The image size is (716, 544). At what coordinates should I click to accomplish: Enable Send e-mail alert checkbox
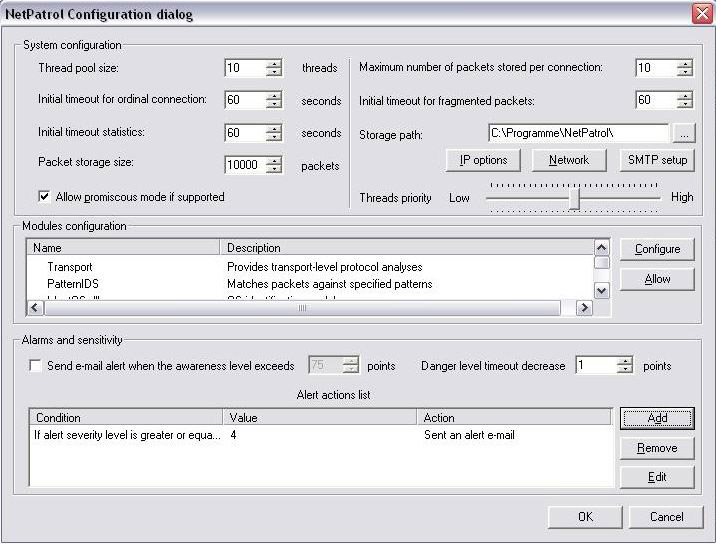click(x=35, y=366)
